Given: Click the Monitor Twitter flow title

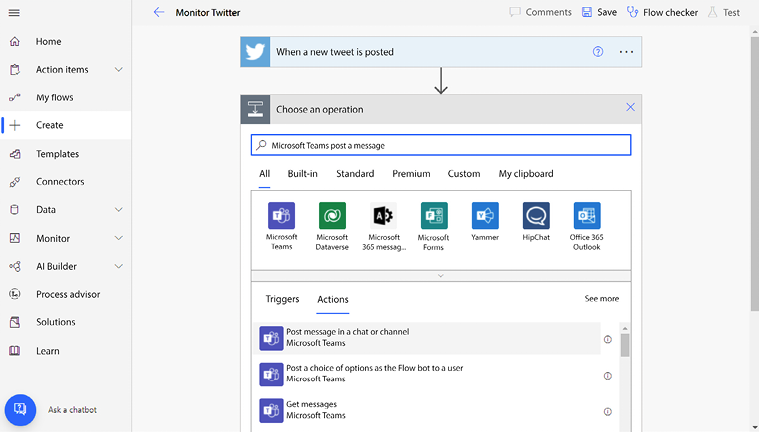Looking at the screenshot, I should [x=208, y=13].
